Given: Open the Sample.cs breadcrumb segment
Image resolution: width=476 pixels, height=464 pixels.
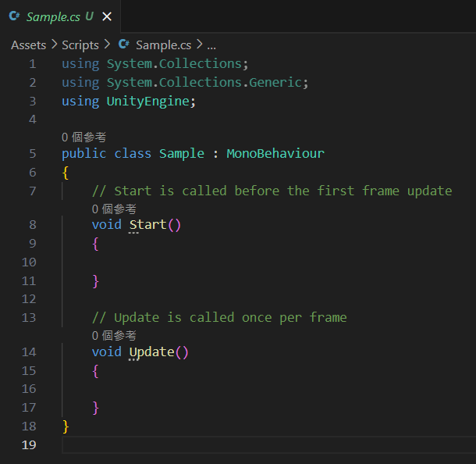Looking at the screenshot, I should [164, 45].
